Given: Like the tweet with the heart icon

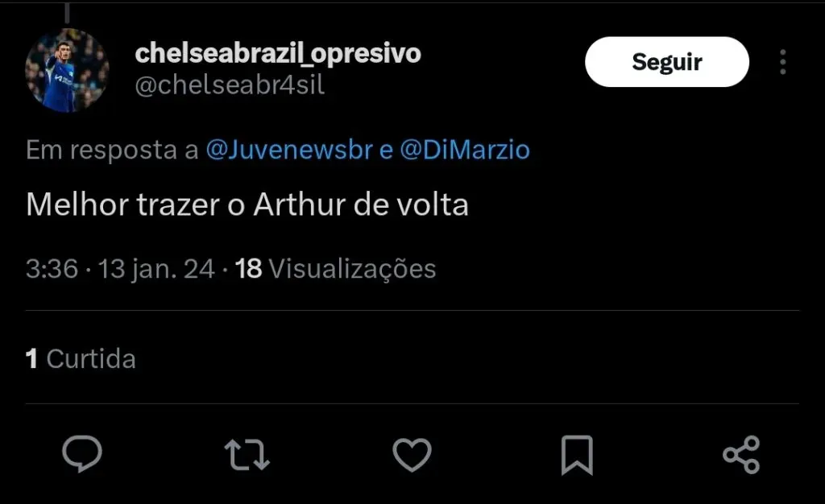Looking at the screenshot, I should pyautogui.click(x=412, y=454).
